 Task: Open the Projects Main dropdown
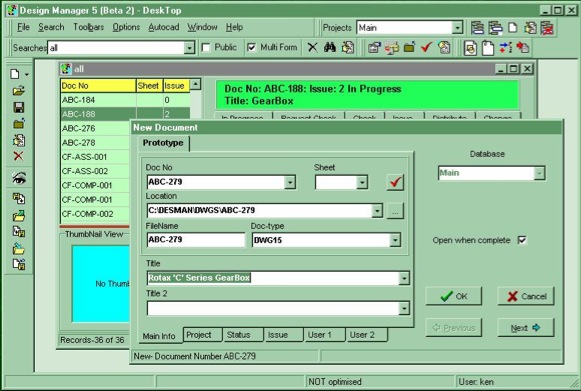457,28
